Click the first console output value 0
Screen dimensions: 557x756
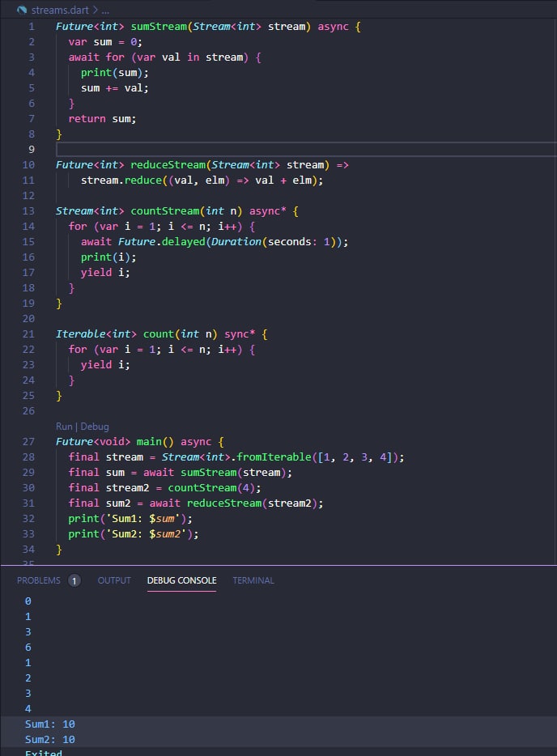(x=28, y=601)
